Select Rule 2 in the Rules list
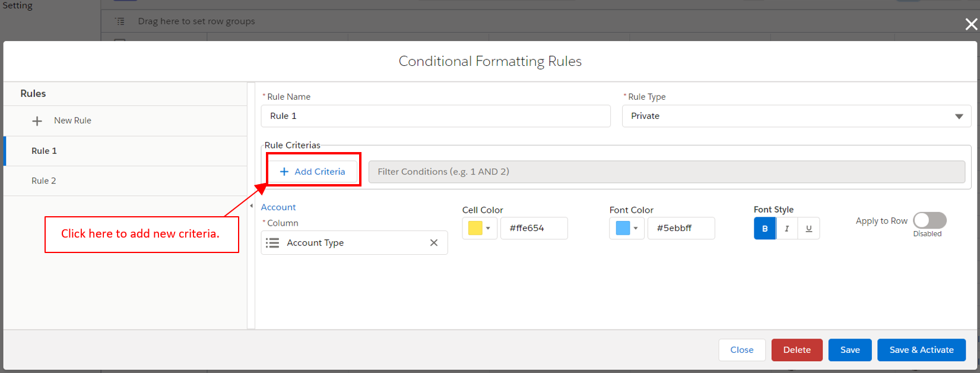980x373 pixels. point(44,181)
